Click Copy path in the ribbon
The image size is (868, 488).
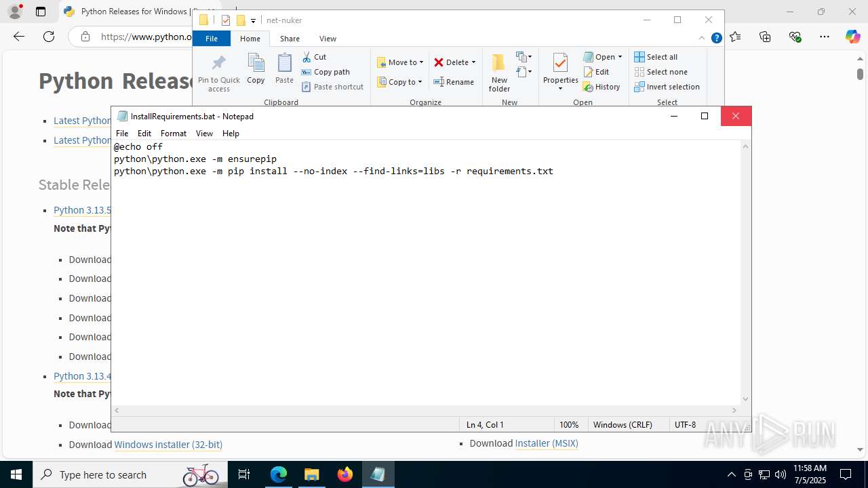click(325, 72)
